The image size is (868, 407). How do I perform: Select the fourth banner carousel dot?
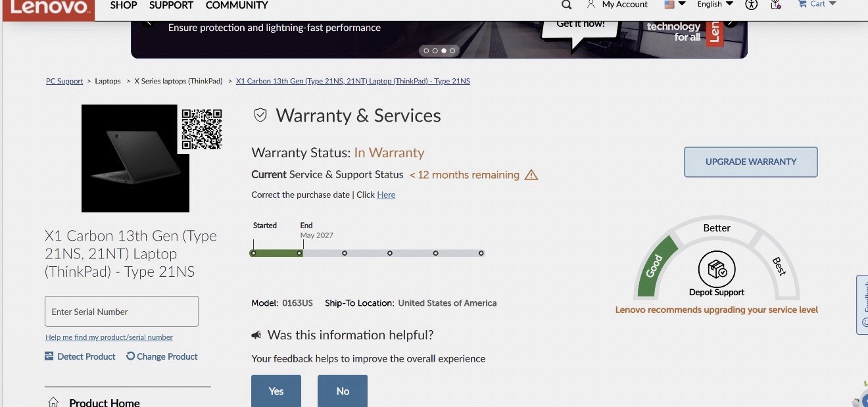pos(452,51)
